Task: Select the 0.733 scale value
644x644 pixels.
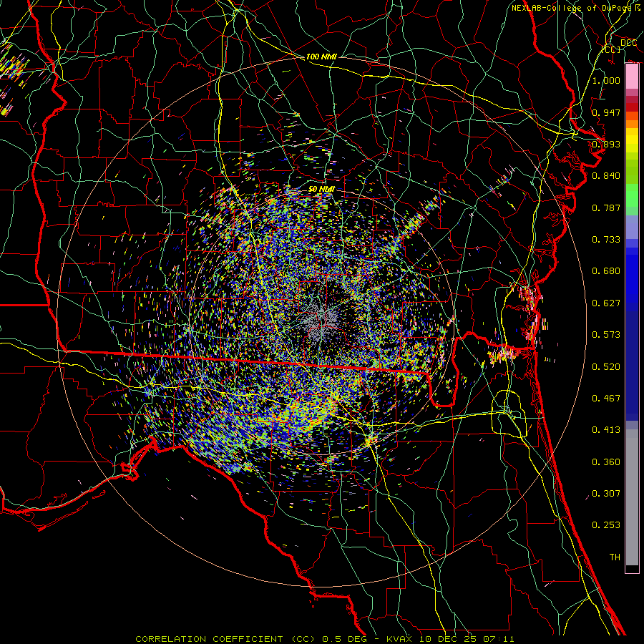Action: click(x=606, y=240)
